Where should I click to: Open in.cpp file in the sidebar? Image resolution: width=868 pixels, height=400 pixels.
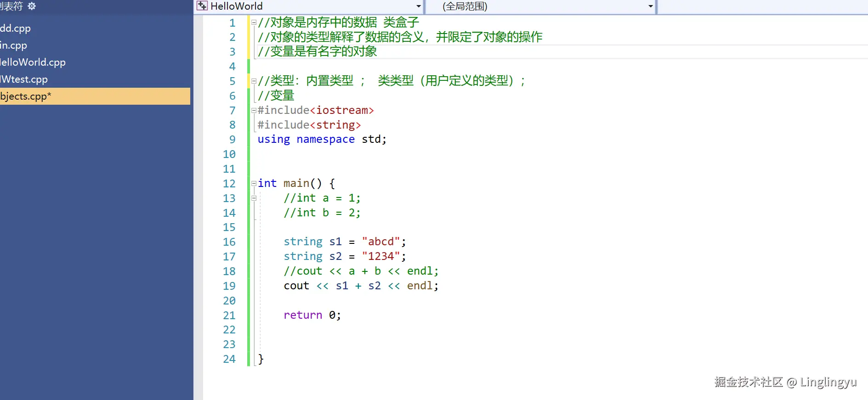click(x=13, y=45)
